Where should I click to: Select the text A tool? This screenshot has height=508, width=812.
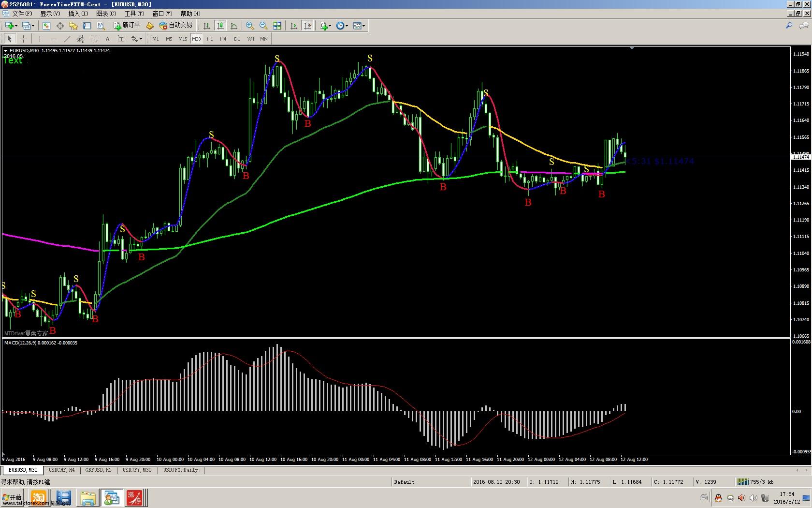point(107,39)
